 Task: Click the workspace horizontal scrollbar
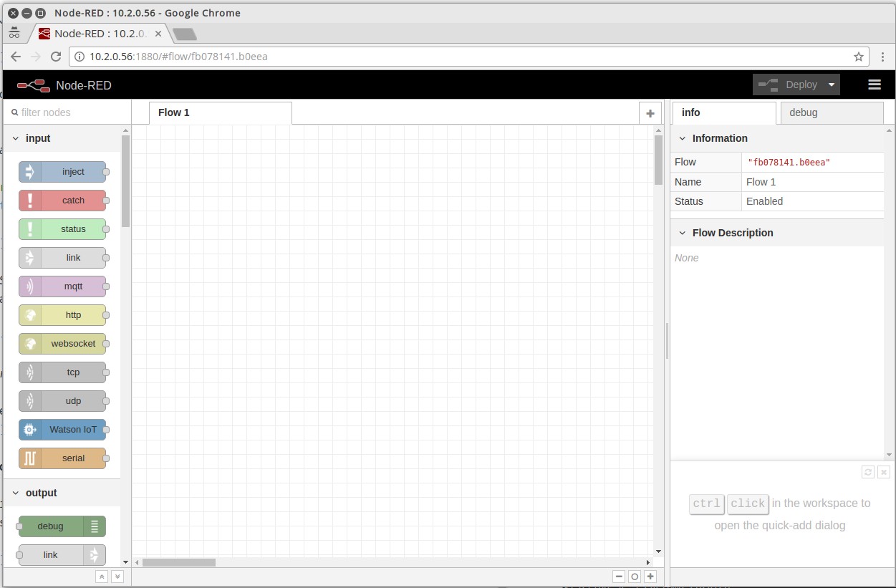tap(179, 562)
